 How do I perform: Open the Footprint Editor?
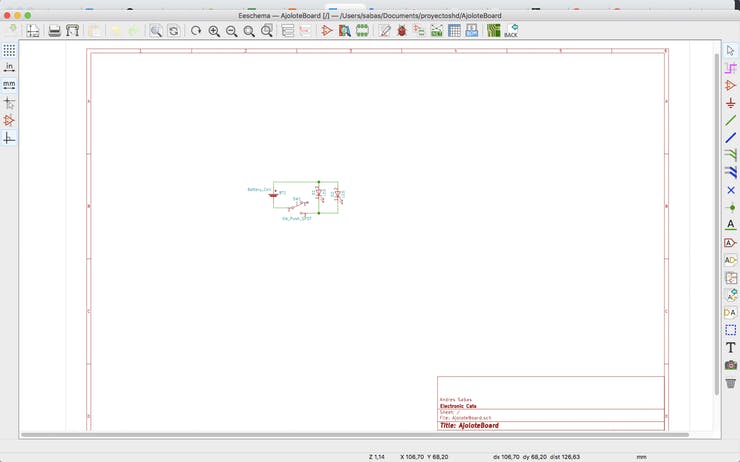[362, 31]
